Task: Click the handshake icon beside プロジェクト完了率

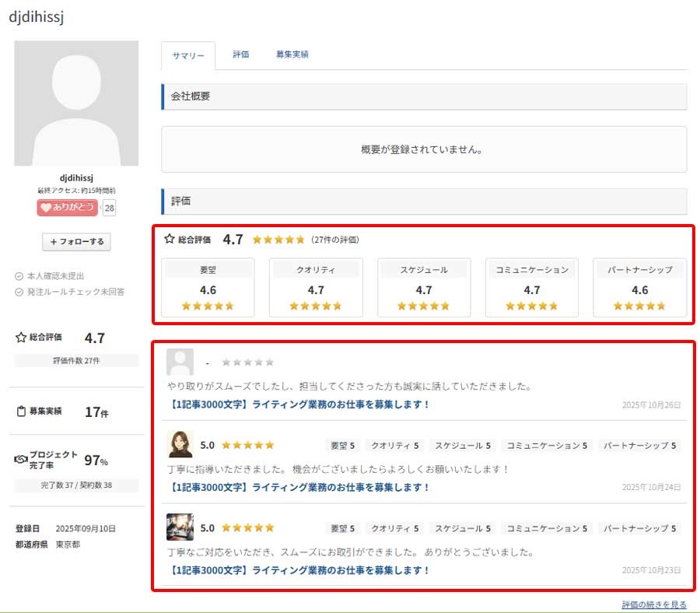Action: click(x=21, y=460)
